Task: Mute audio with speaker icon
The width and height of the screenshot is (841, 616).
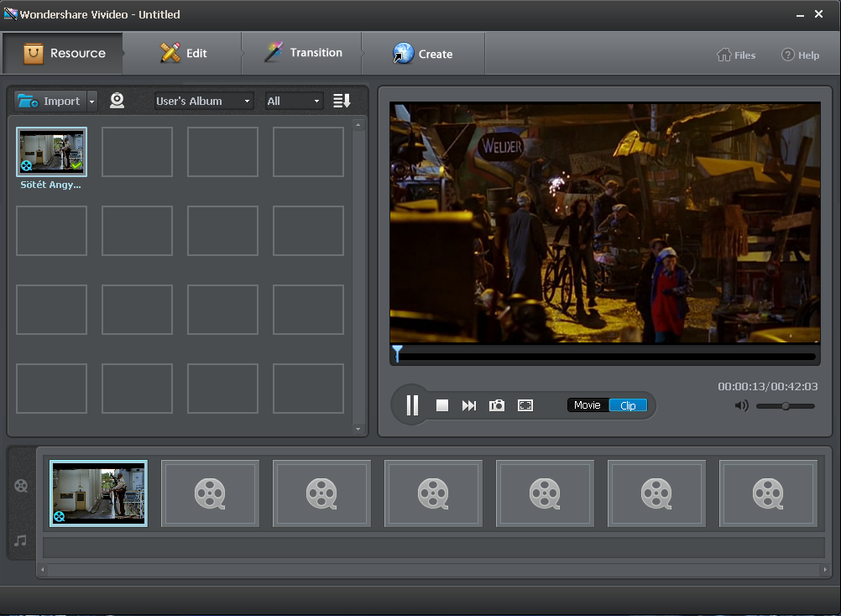Action: tap(741, 406)
